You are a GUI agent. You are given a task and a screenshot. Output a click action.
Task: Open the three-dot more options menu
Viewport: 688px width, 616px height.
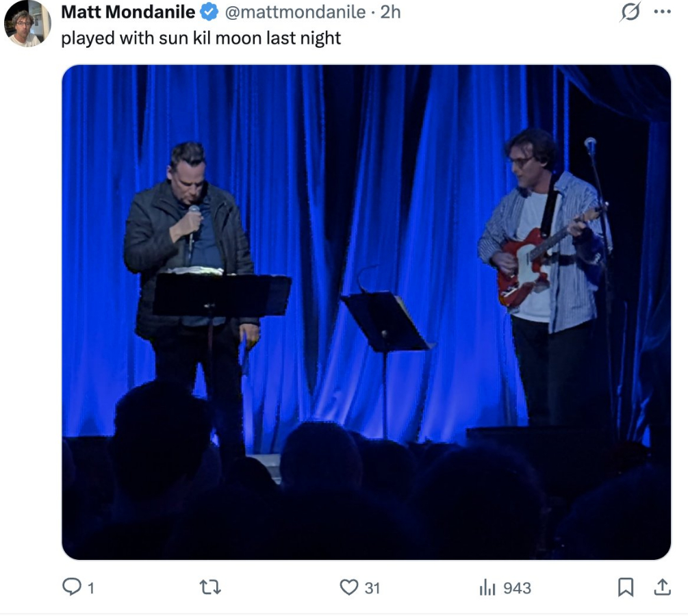click(662, 12)
